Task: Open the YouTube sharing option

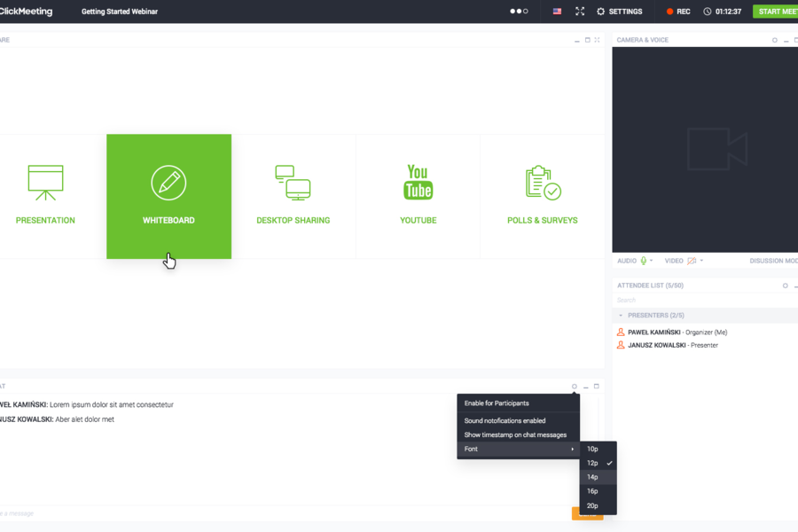Action: pos(418,196)
